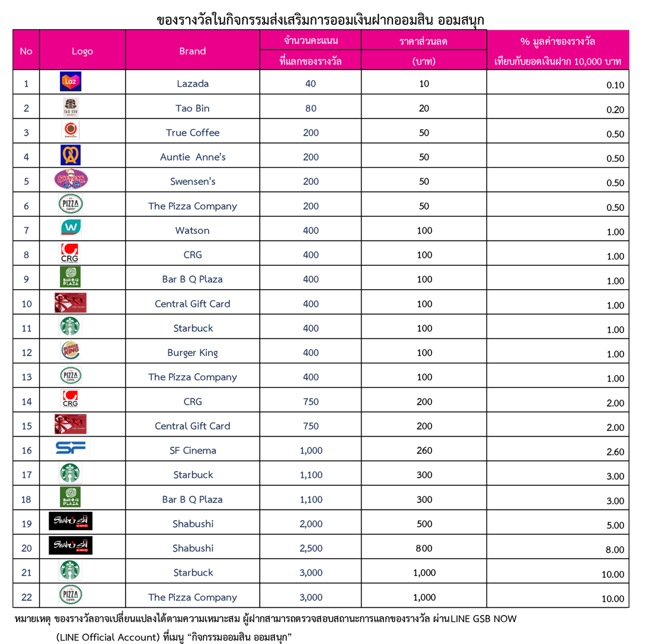The width and height of the screenshot is (652, 644).
Task: Select the Central gift card image in row 10
Action: point(71,303)
